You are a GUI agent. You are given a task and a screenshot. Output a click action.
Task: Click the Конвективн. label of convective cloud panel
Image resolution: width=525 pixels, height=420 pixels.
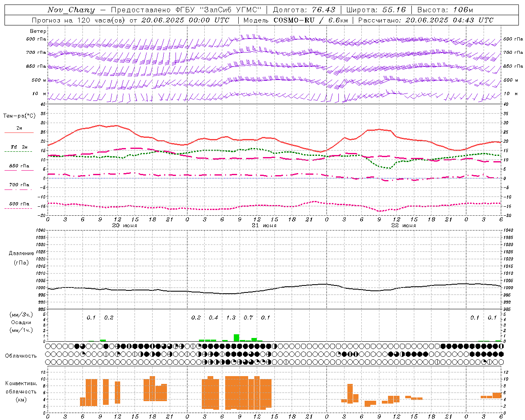(x=21, y=383)
